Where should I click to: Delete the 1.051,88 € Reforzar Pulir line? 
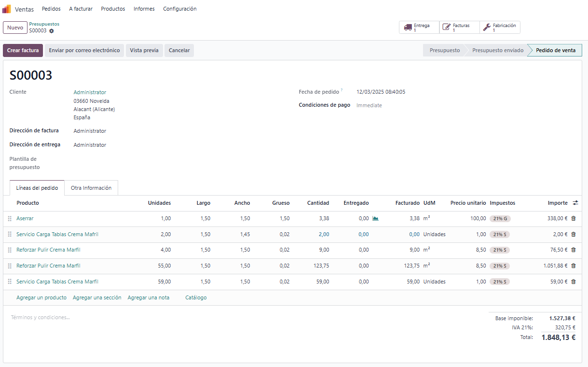(574, 266)
